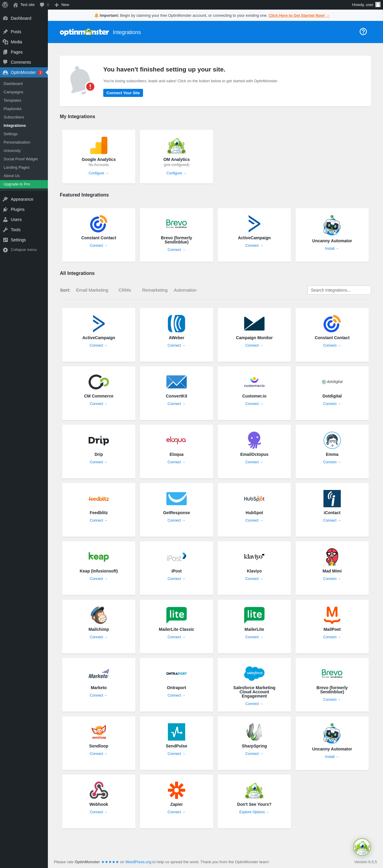Click the Salesforce cloud logo
The width and height of the screenshot is (383, 868).
point(254,673)
